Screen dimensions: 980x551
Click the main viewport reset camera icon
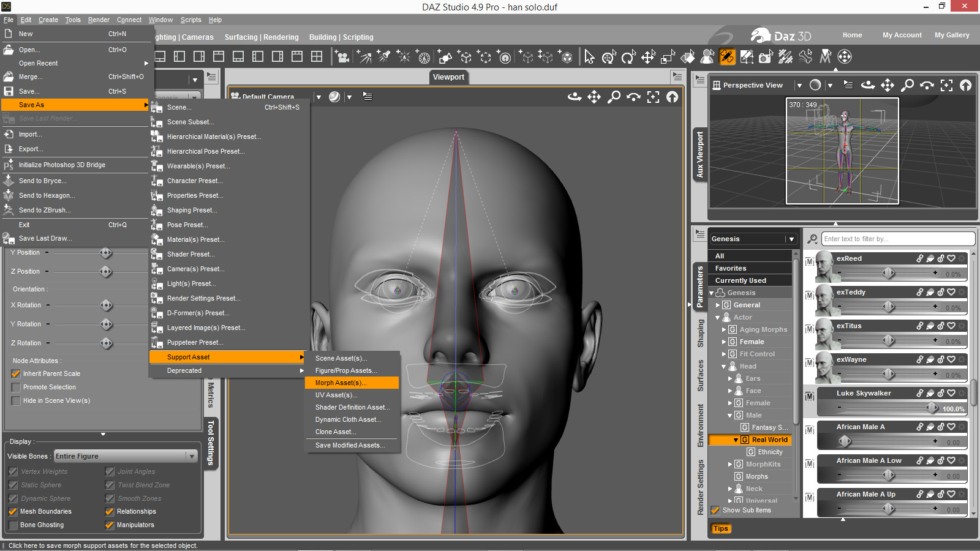point(673,97)
